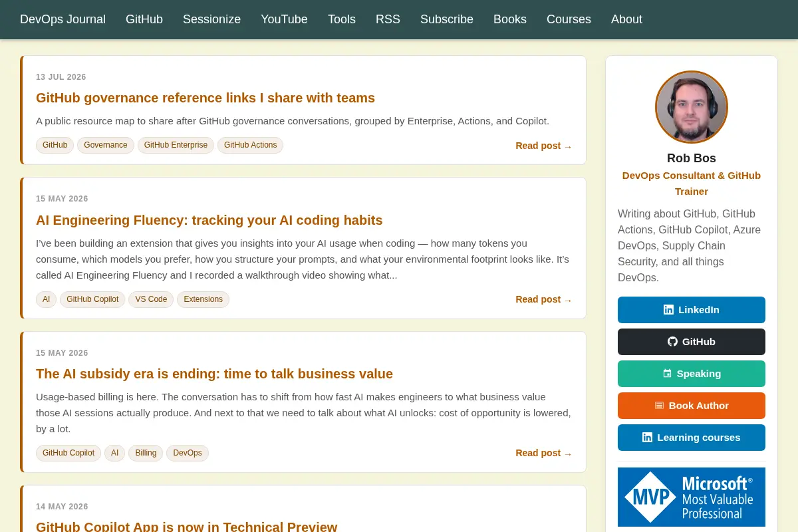Open the Microsoft MVP badge image
The height and width of the screenshot is (532, 798).
(692, 497)
